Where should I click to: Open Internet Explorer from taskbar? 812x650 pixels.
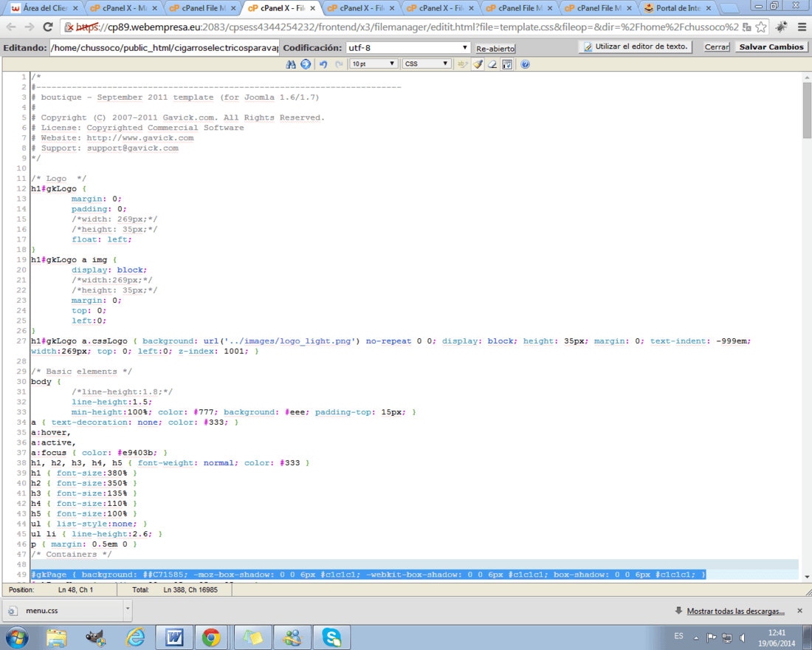click(x=135, y=637)
